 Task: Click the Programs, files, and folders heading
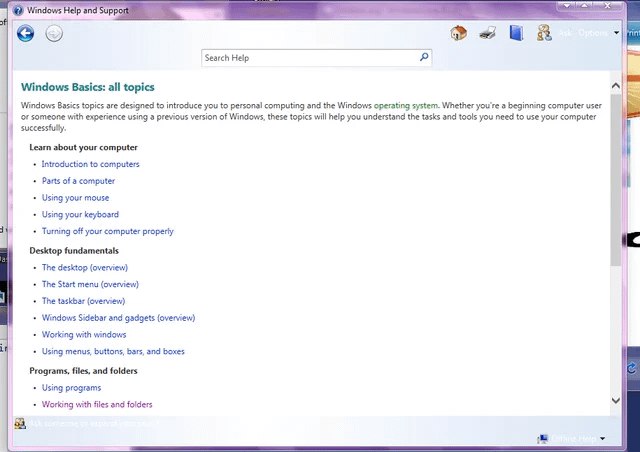83,371
